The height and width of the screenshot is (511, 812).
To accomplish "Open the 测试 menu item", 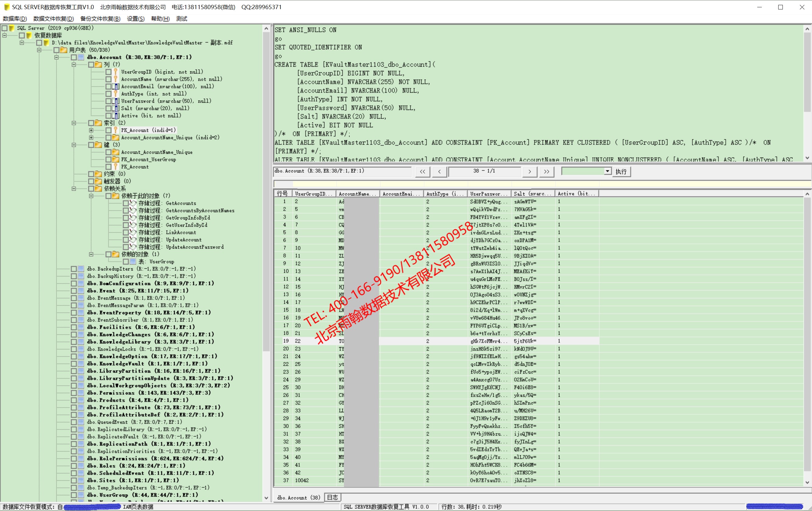I will click(182, 19).
